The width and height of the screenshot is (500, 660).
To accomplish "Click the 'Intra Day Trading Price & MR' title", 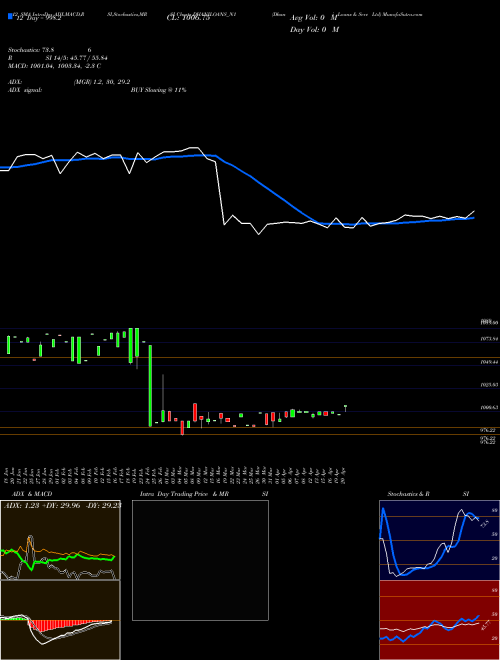I will [184, 494].
